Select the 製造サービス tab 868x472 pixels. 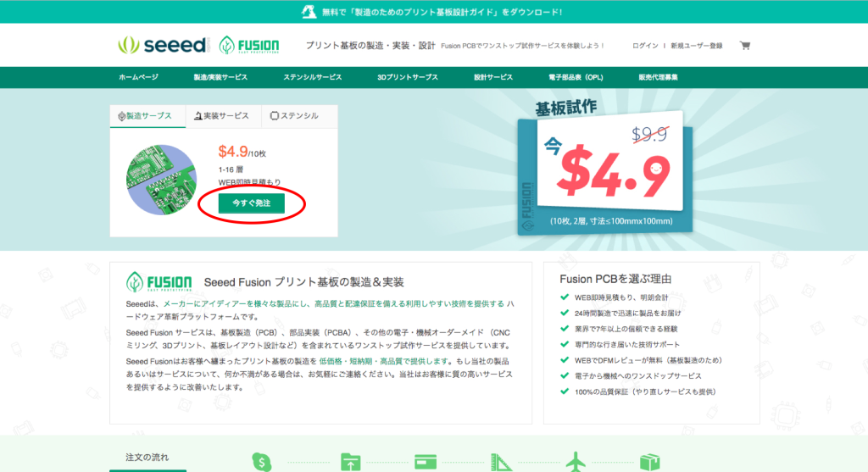[x=144, y=116]
